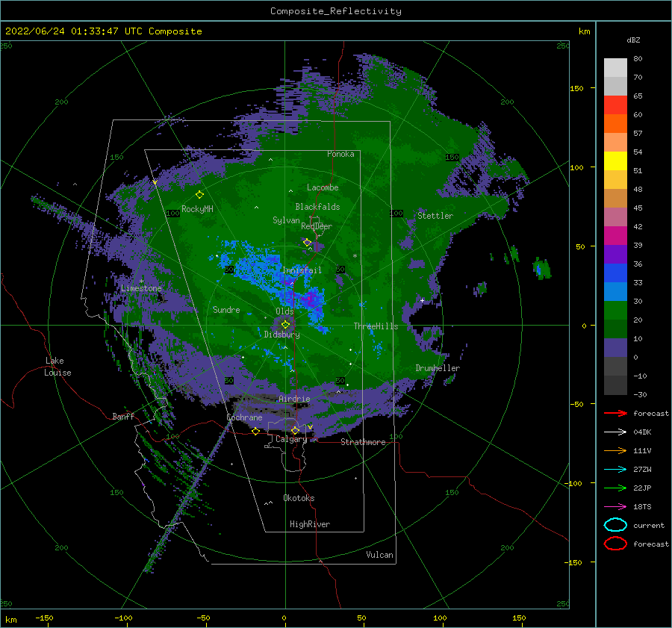Click the Vulcan label
This screenshot has height=628, width=672.
pos(379,555)
